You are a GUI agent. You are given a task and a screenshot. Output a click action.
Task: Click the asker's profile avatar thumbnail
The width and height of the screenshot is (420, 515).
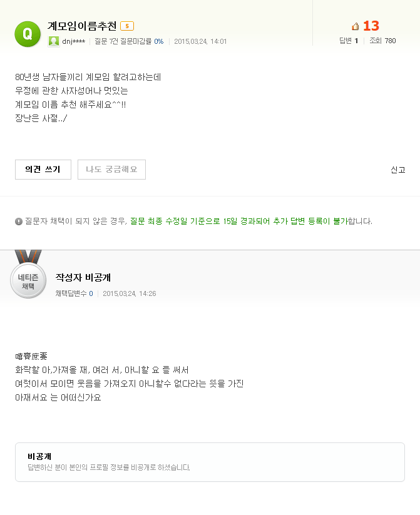(x=54, y=41)
